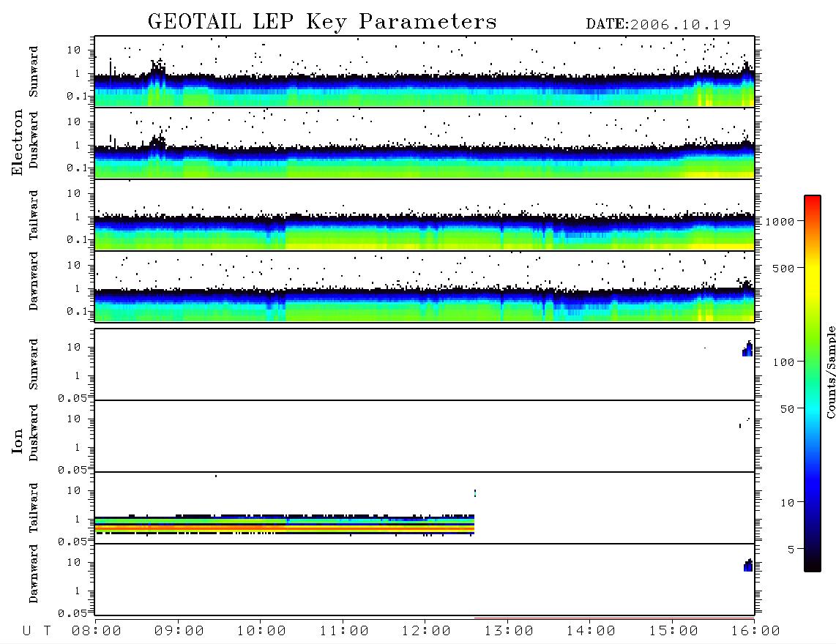The image size is (836, 644).
Task: Click the 50 tick on the color scale
Action: click(787, 409)
